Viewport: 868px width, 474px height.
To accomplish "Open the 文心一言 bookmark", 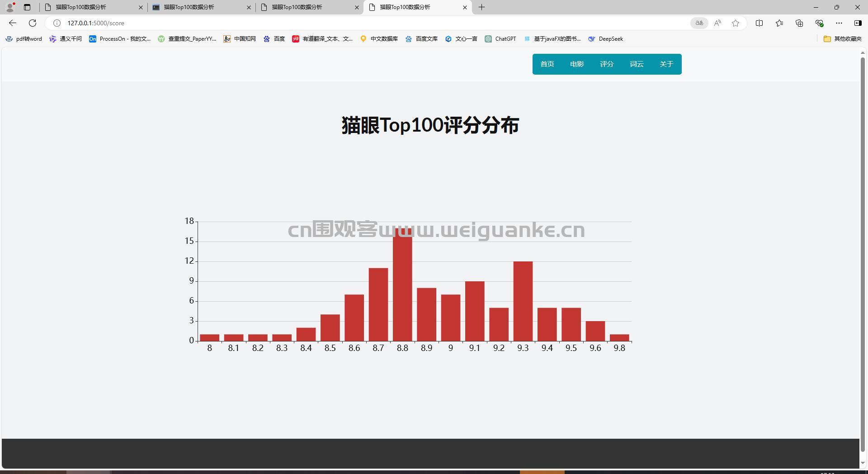I will click(462, 39).
